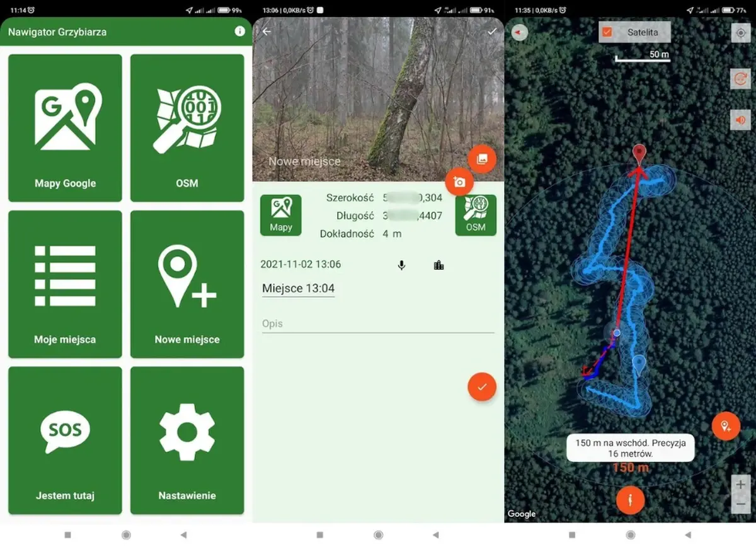The height and width of the screenshot is (547, 756).
Task: Go back using the arrow on photo
Action: coord(266,32)
